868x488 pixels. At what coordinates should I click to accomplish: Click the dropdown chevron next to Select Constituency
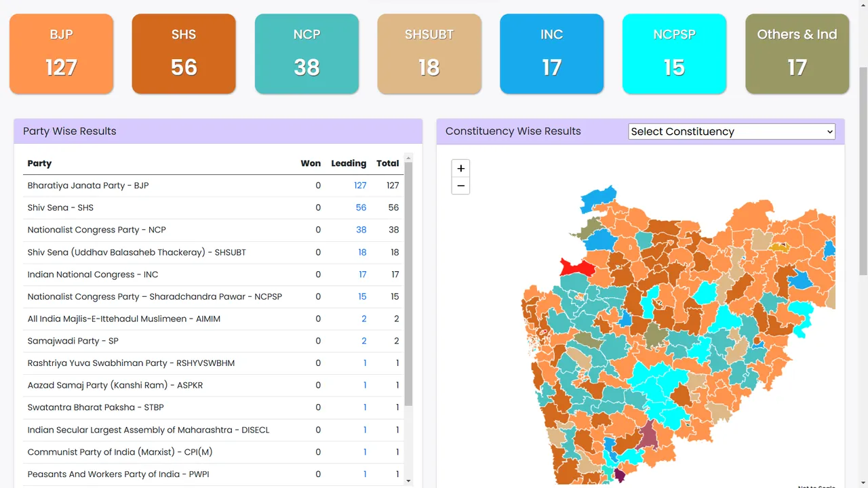point(829,131)
